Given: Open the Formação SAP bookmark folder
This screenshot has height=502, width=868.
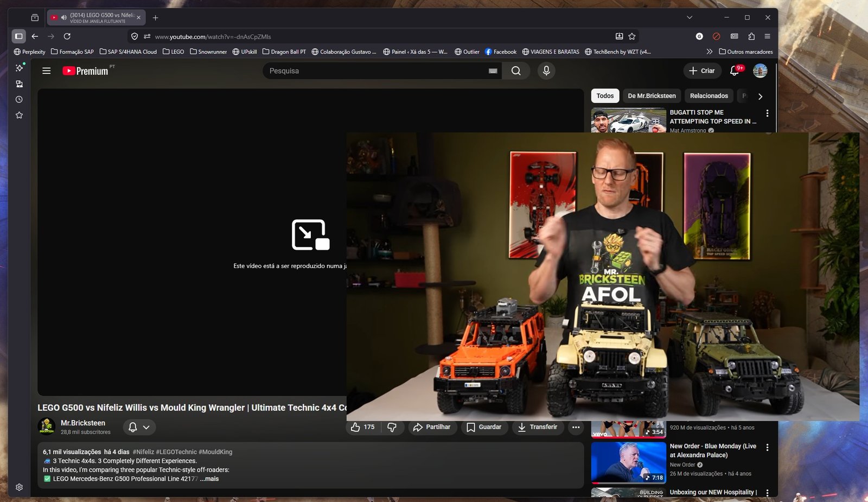Looking at the screenshot, I should (72, 52).
